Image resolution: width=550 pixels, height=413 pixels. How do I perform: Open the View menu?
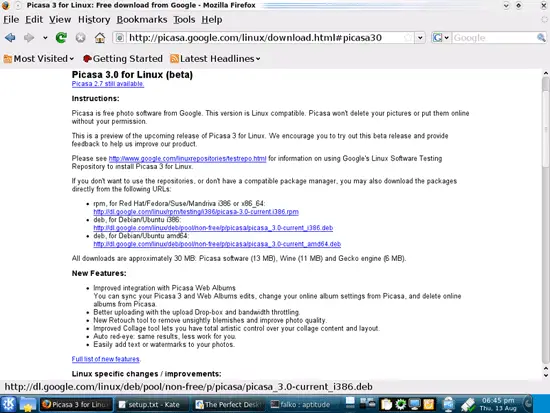tap(60, 20)
